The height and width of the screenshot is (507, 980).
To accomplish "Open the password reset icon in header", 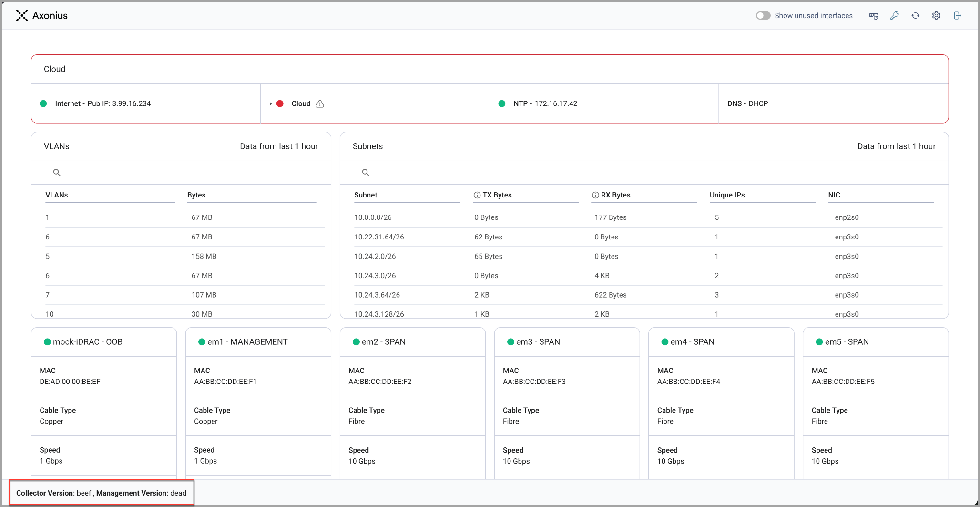I will (x=873, y=16).
